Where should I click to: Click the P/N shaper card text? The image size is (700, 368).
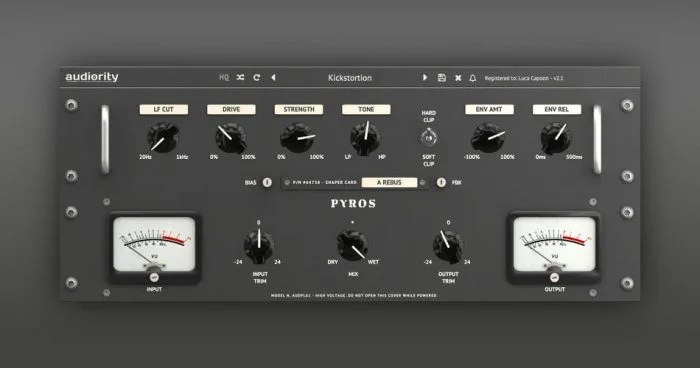(325, 182)
